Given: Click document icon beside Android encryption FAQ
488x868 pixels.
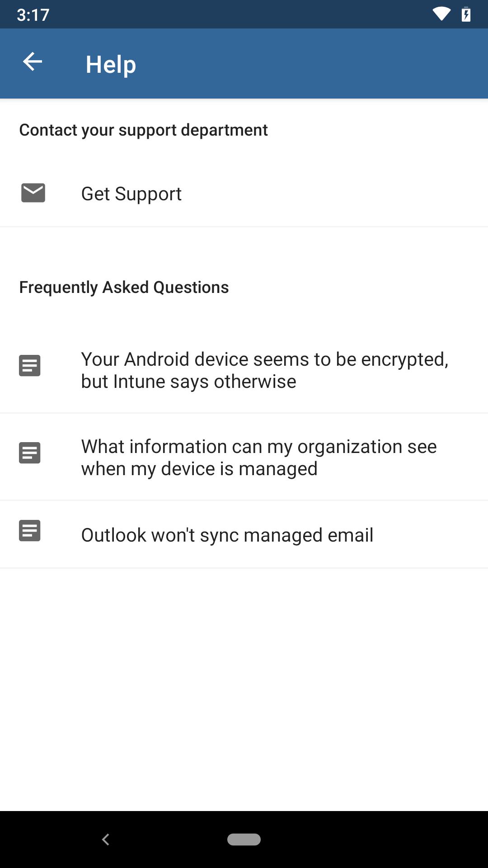Looking at the screenshot, I should click(30, 366).
